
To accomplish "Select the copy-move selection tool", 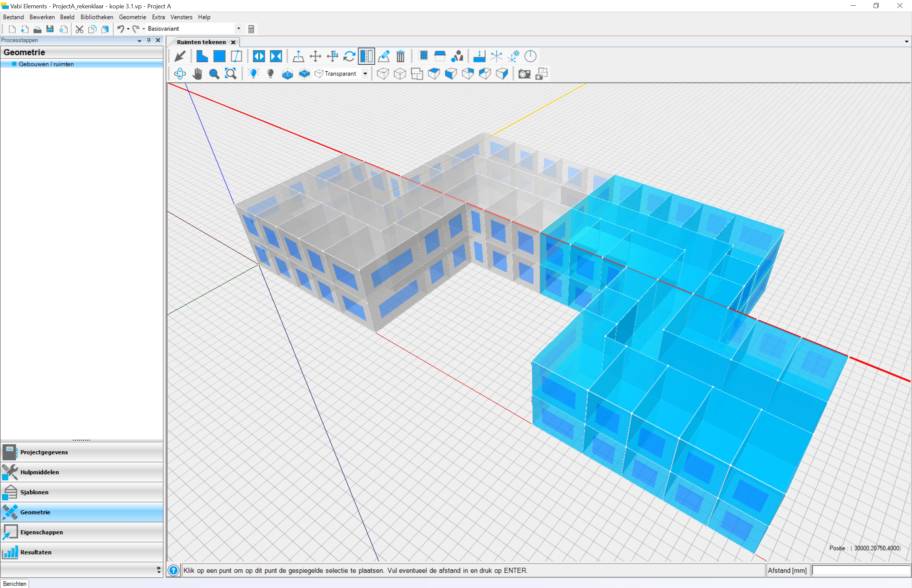I will tap(333, 57).
